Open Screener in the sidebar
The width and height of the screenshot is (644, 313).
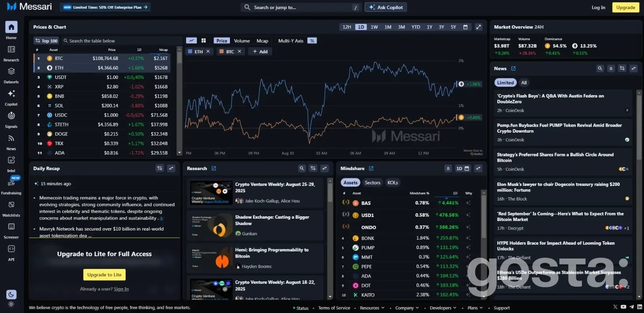tap(11, 231)
